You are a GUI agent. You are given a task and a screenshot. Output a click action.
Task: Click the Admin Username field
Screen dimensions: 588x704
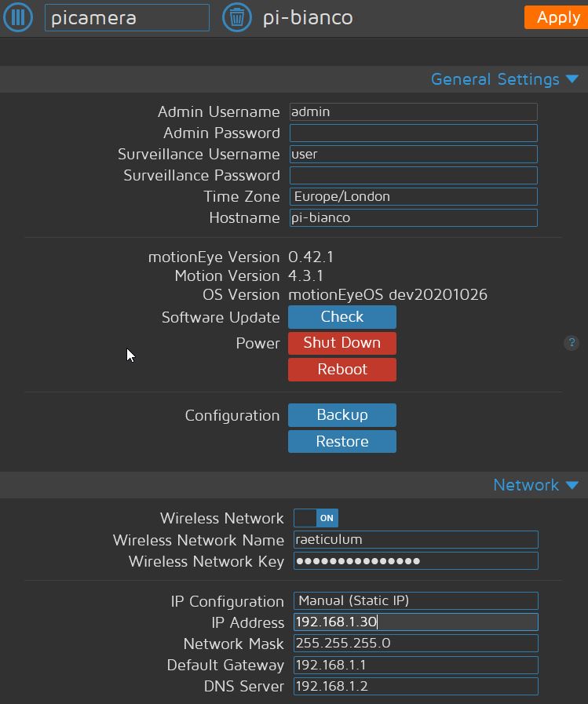pyautogui.click(x=414, y=111)
